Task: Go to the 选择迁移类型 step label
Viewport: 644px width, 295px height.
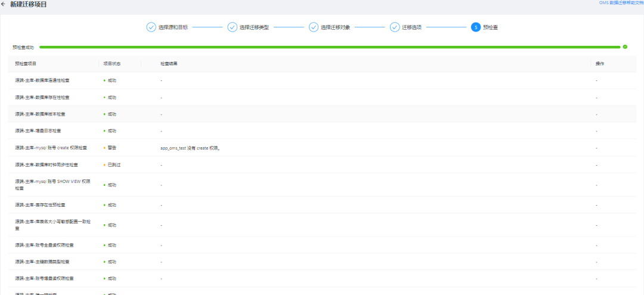Action: [x=254, y=27]
